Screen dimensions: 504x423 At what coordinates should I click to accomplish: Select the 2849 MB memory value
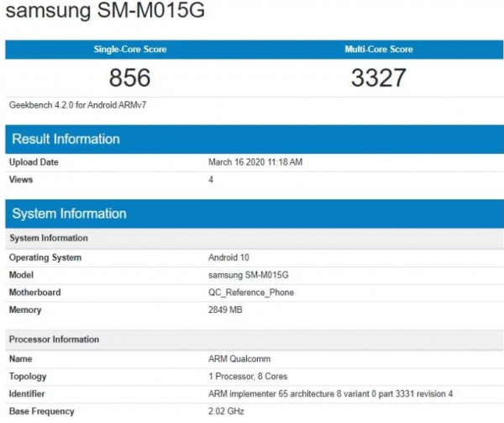225,309
